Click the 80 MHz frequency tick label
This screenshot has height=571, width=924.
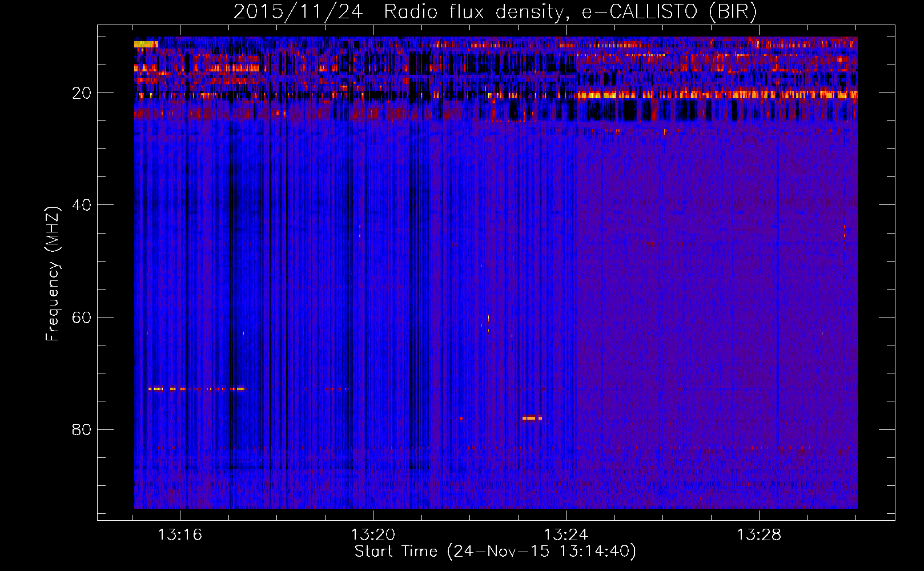coord(82,429)
